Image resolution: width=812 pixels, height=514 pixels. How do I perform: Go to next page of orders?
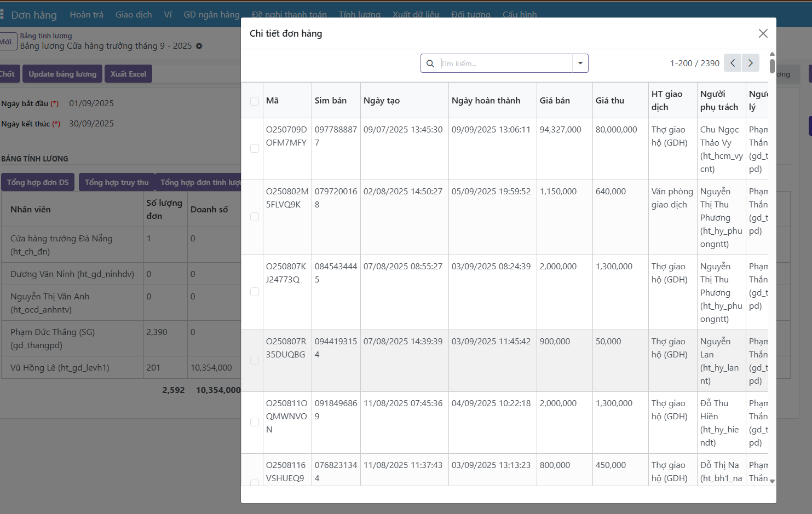point(751,63)
